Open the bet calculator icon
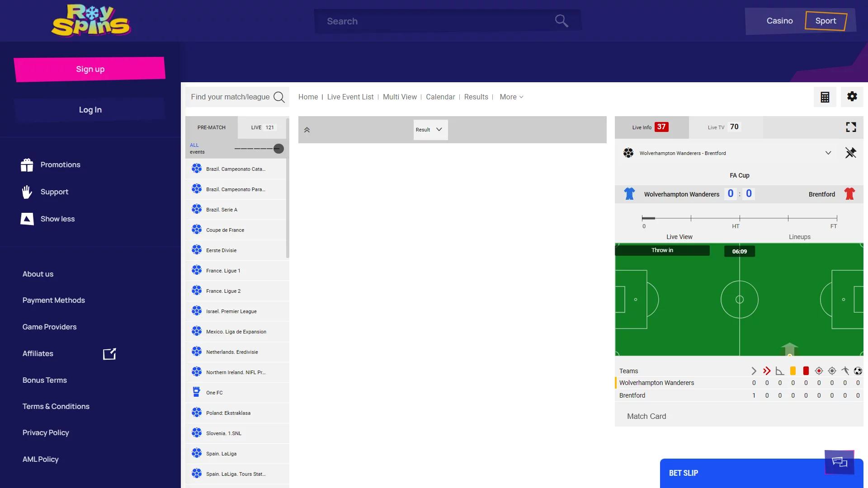This screenshot has width=868, height=488. (825, 97)
